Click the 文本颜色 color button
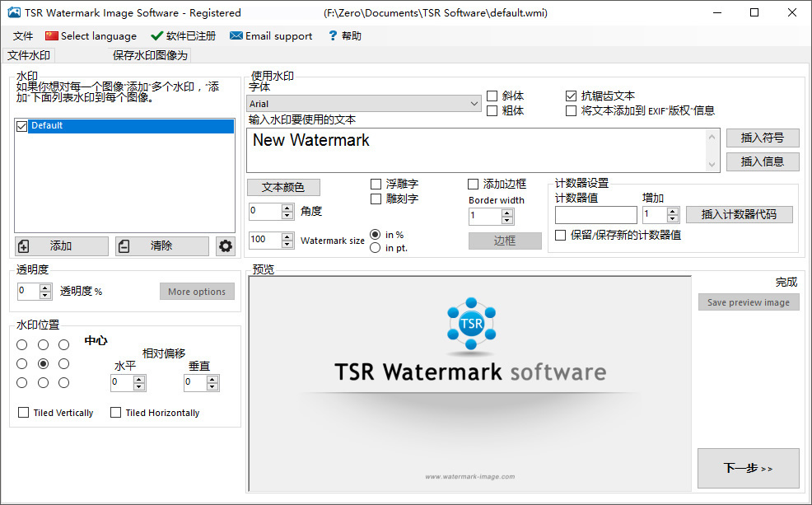This screenshot has height=505, width=812. 283,187
